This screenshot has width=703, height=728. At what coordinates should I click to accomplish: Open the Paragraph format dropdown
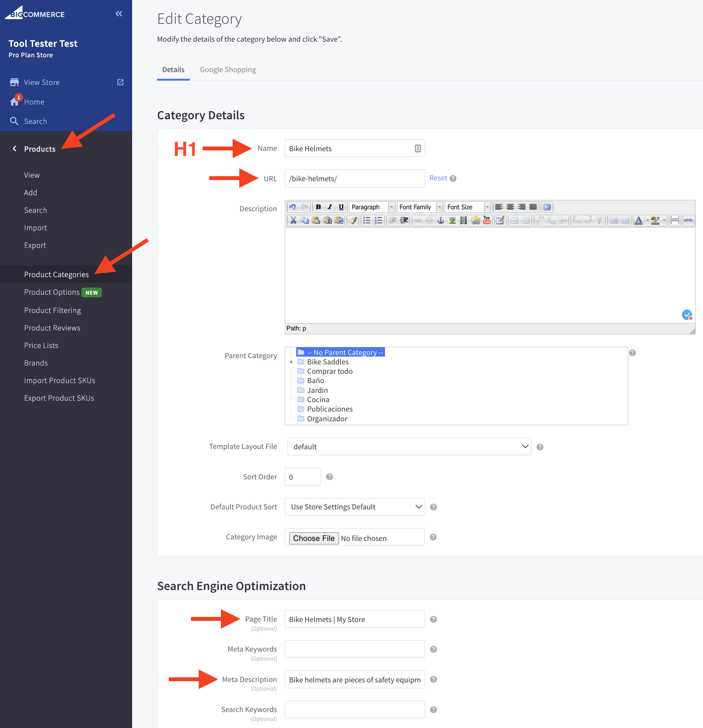372,207
